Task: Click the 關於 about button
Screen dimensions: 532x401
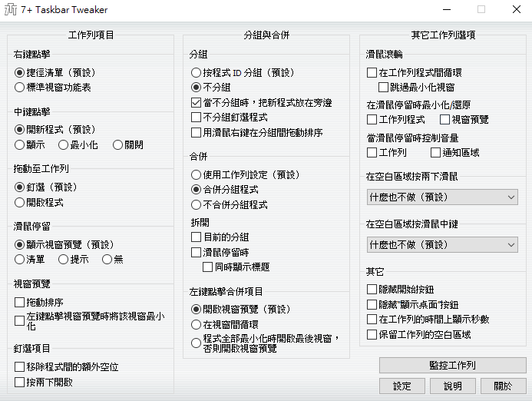Action: point(504,386)
